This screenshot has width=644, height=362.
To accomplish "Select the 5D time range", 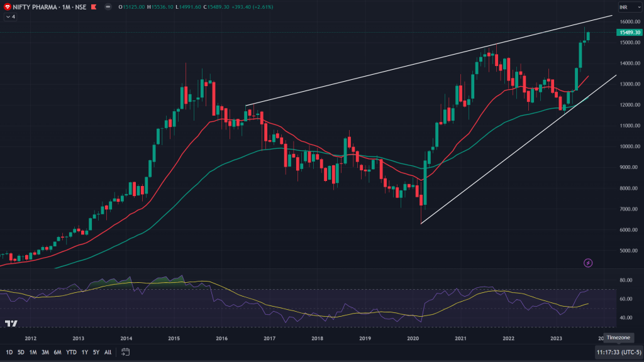I will click(21, 352).
